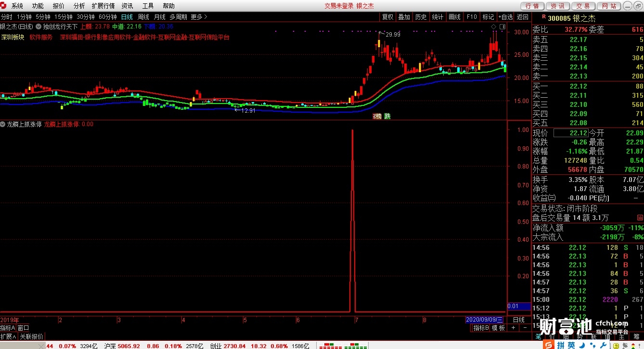Open the 功能 menu
The width and height of the screenshot is (644, 349).
pos(38,6)
